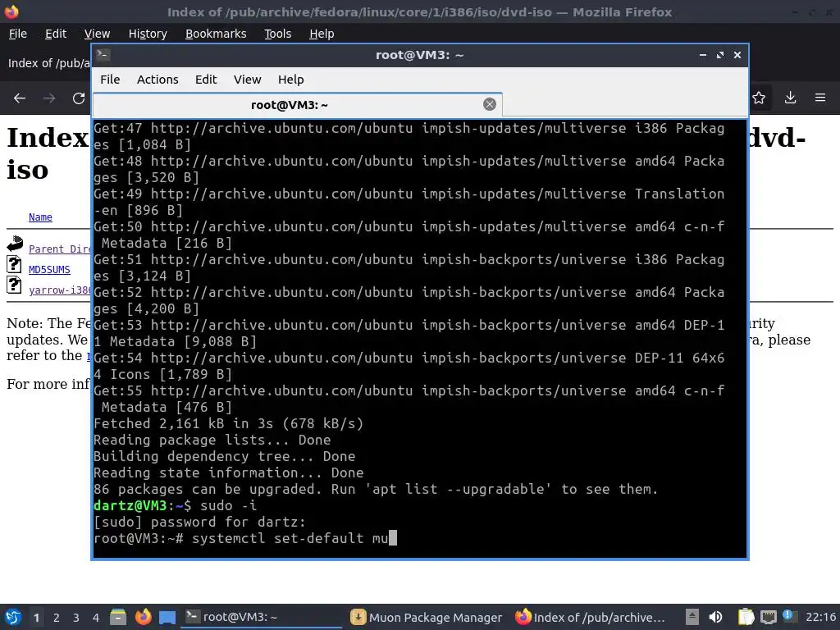Close the root@VM3 terminal tab
Viewport: 840px width, 630px height.
coord(489,104)
